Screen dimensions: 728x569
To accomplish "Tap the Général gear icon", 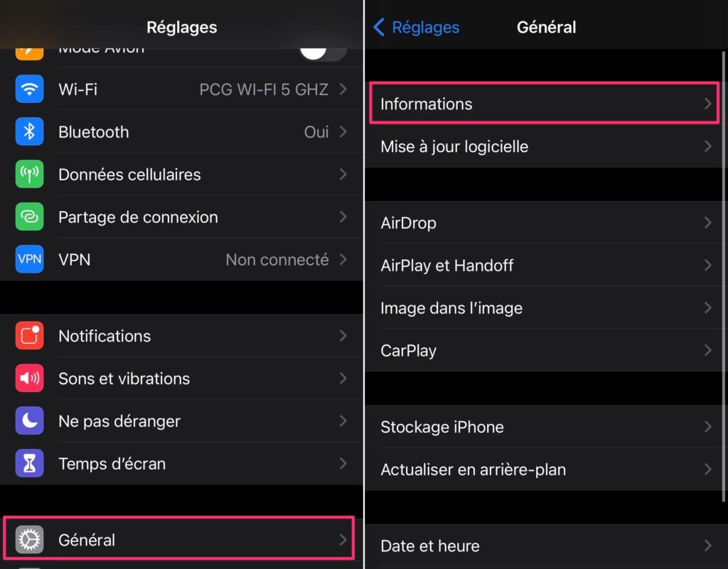I will coord(29,540).
